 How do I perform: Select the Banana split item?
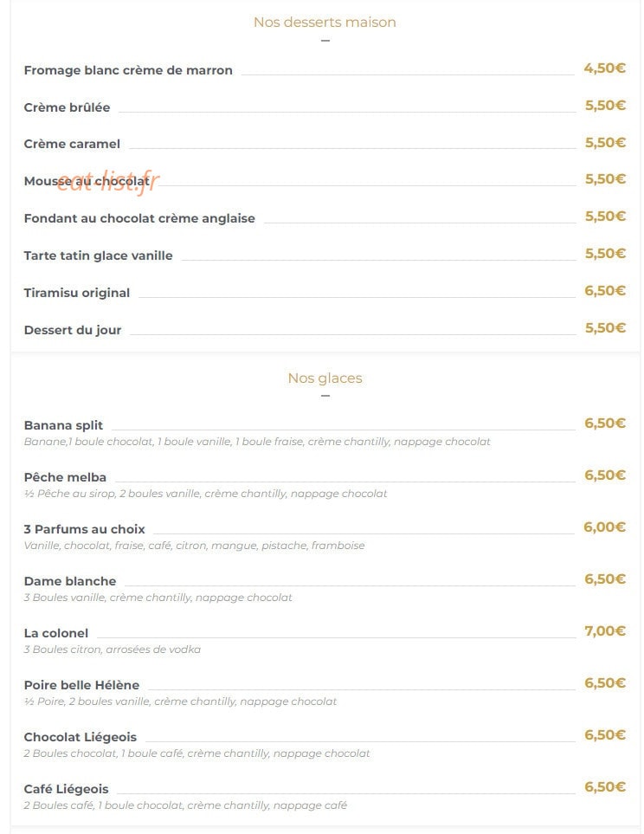63,425
